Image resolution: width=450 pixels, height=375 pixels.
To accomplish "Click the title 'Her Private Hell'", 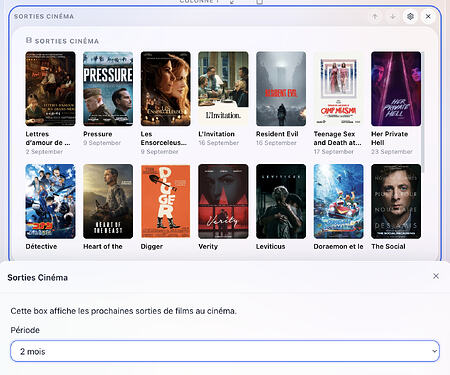I will tap(390, 138).
